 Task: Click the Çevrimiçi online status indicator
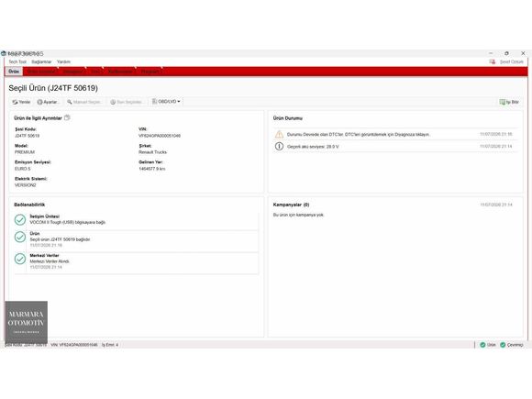pyautogui.click(x=512, y=345)
